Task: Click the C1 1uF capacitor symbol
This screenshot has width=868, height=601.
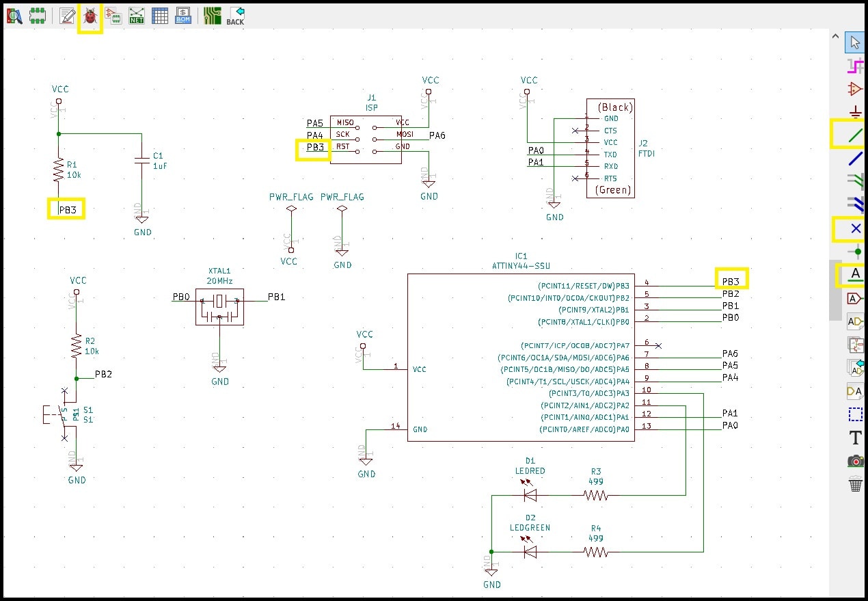Action: click(141, 159)
